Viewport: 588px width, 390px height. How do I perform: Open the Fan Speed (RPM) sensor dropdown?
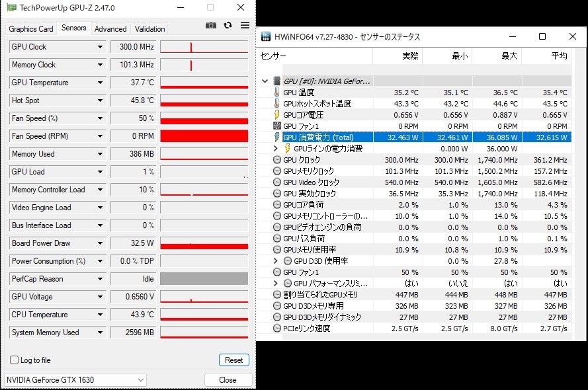pyautogui.click(x=100, y=136)
